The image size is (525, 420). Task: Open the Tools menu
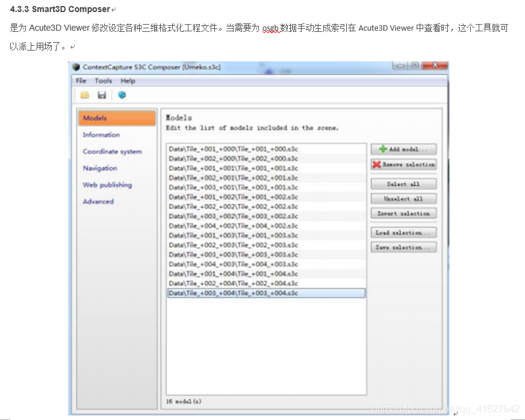103,81
